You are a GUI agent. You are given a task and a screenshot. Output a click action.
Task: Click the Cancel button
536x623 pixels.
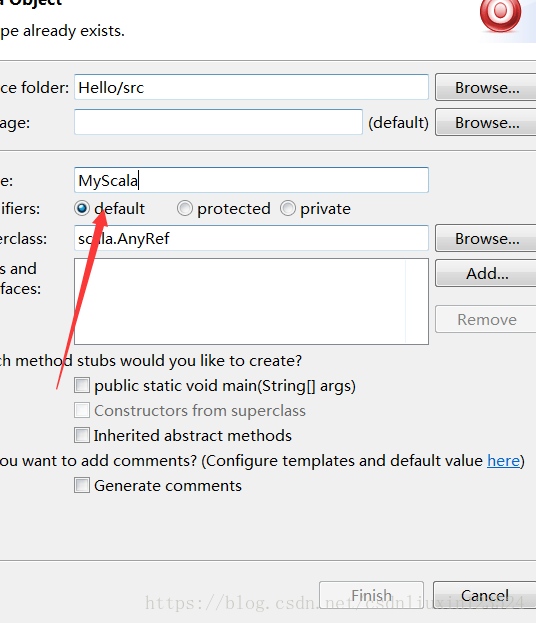485,595
